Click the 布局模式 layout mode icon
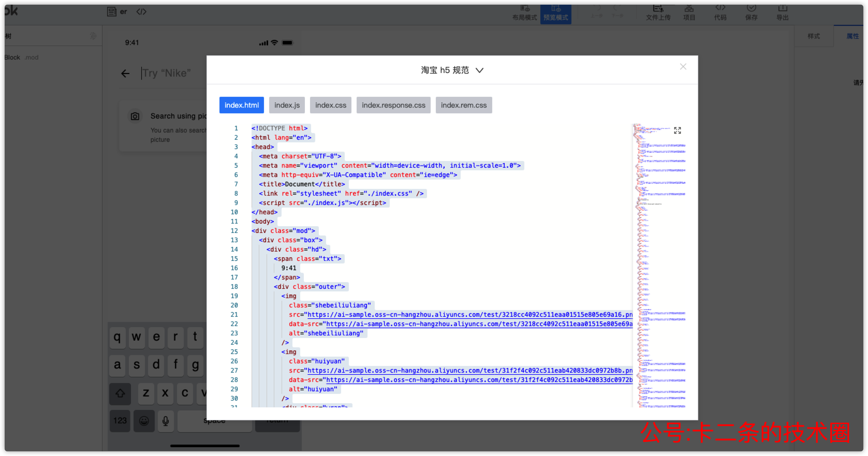The width and height of the screenshot is (868, 456). point(525,13)
